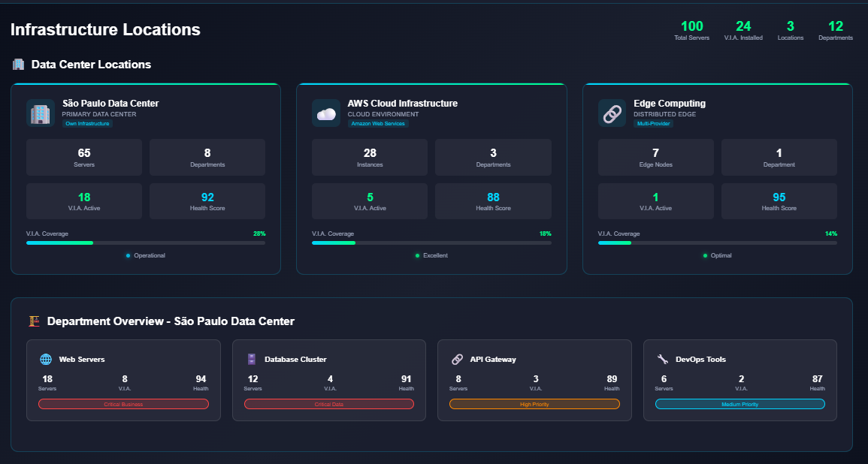868x464 pixels.
Task: Click the Web Servers globe icon
Action: 46,360
